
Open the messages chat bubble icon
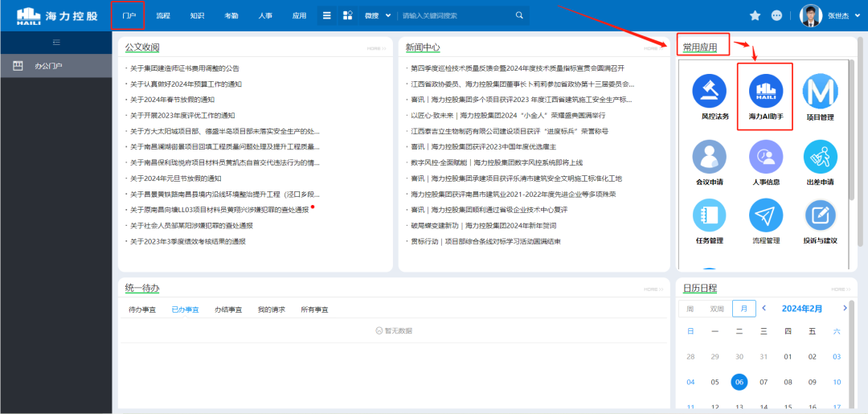[776, 15]
